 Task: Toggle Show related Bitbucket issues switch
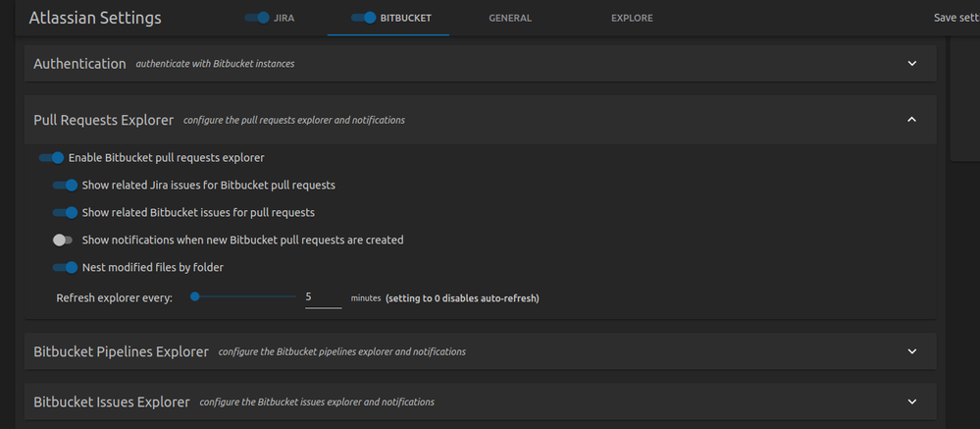pyautogui.click(x=65, y=213)
